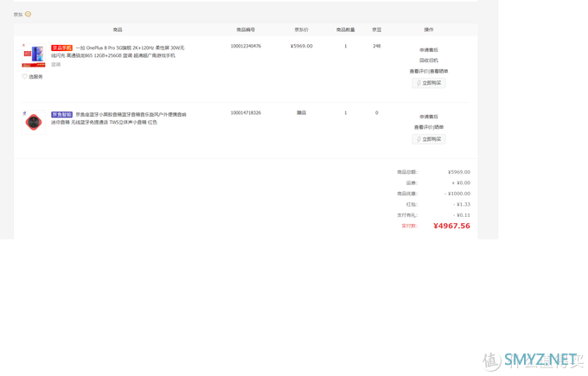The image size is (588, 376).
Task: Click the 蓝调 color label under phone title
Action: coord(56,65)
